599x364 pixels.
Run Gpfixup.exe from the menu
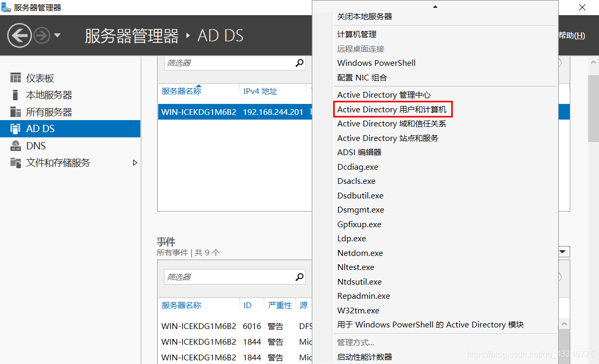pyautogui.click(x=359, y=224)
